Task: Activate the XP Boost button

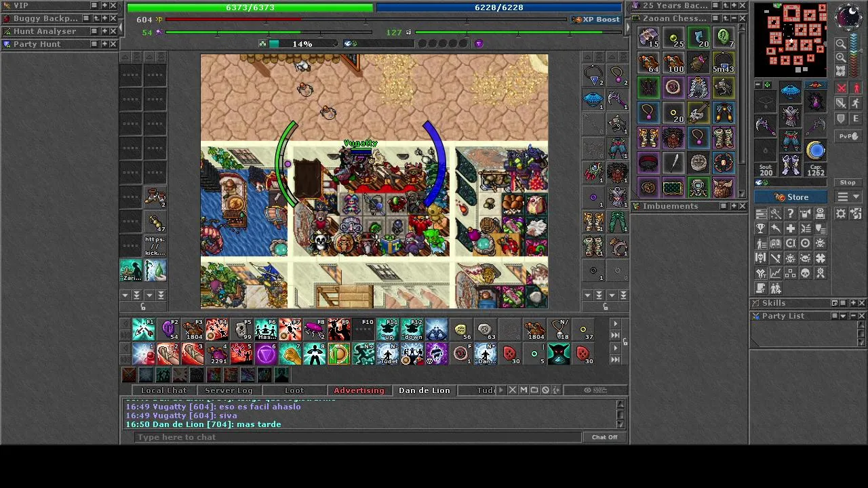Action: coord(596,20)
